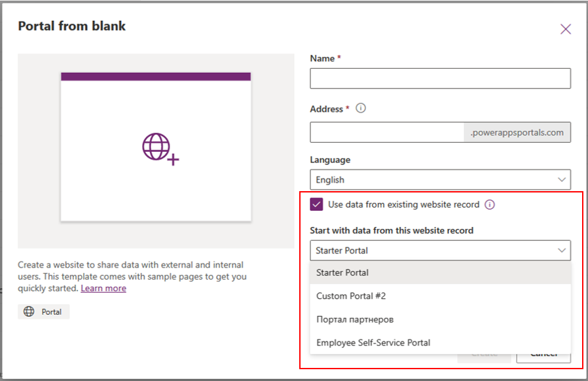
Task: Click the info icon next to Address
Action: 360,109
